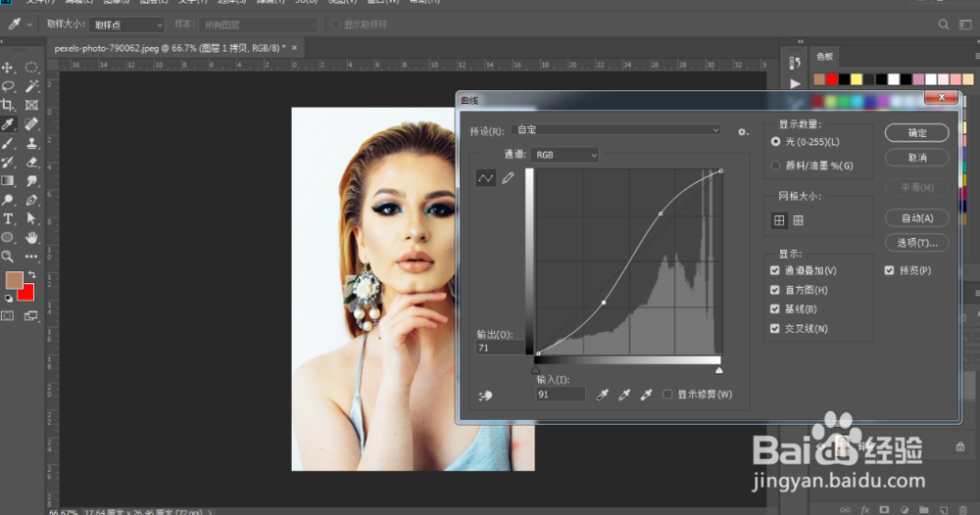The image size is (980, 515).
Task: Select the Magic Wand tool
Action: pyautogui.click(x=31, y=86)
